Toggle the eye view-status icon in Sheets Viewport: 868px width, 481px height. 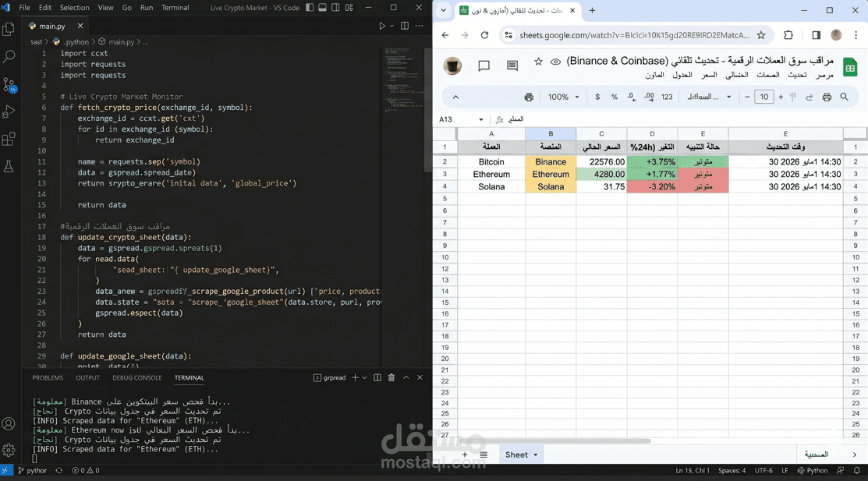point(555,62)
